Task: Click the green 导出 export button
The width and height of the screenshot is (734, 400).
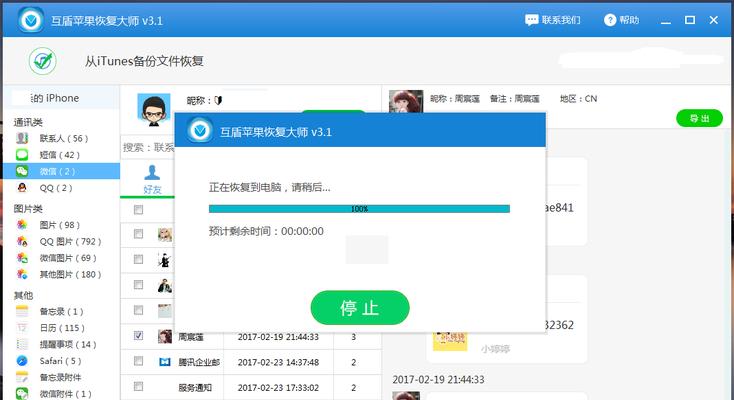Action: pyautogui.click(x=699, y=118)
